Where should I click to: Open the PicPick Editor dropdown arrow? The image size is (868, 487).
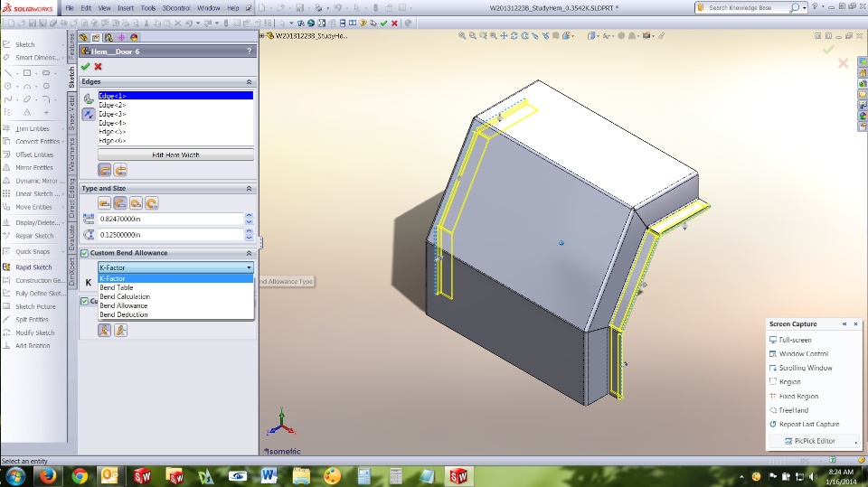click(856, 442)
